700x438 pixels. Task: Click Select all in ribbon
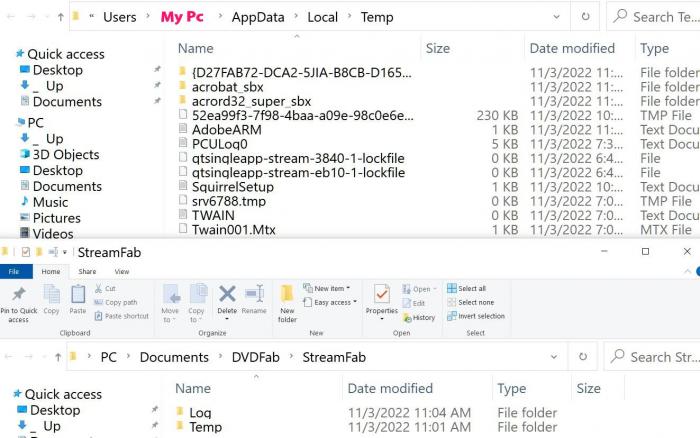click(467, 288)
